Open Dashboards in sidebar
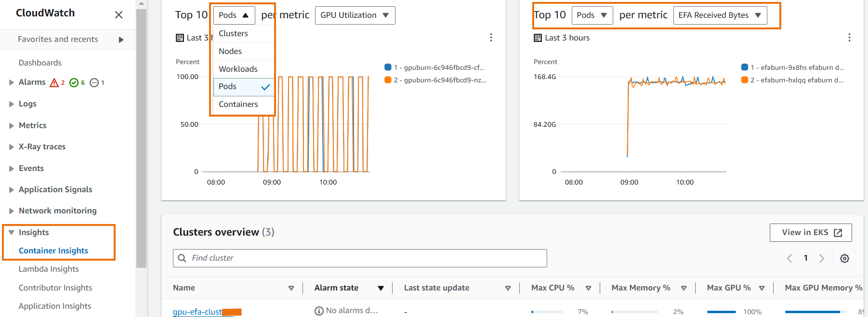Viewport: 868px width, 317px height. (x=40, y=63)
